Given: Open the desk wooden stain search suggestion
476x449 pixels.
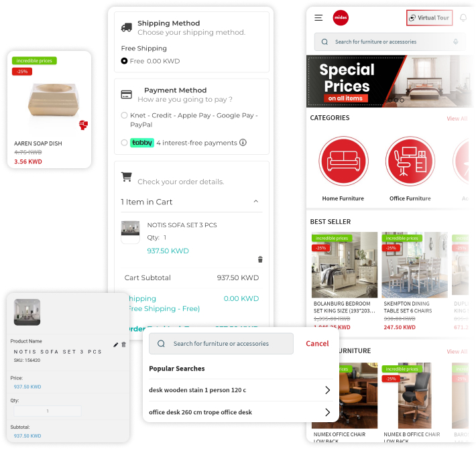Looking at the screenshot, I should (239, 390).
